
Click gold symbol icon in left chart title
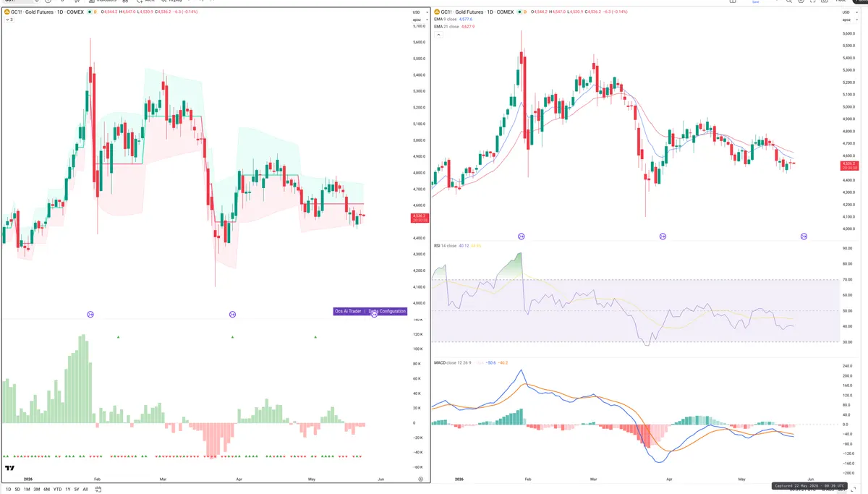tap(7, 12)
